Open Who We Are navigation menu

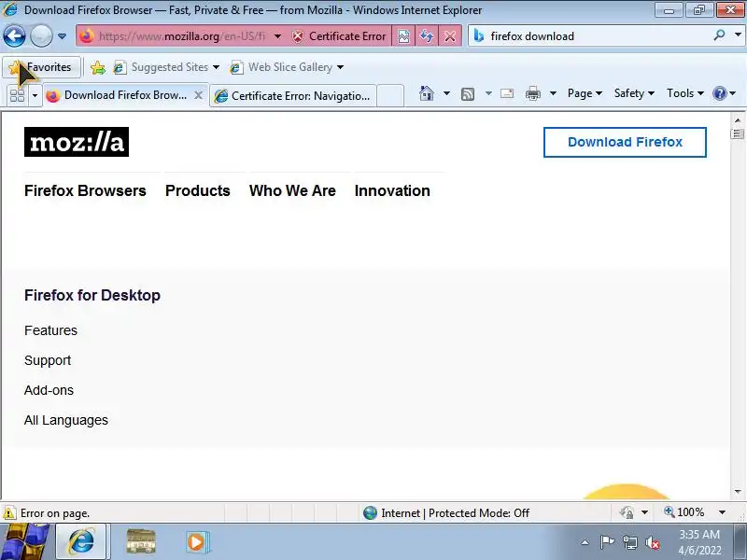[x=292, y=190]
